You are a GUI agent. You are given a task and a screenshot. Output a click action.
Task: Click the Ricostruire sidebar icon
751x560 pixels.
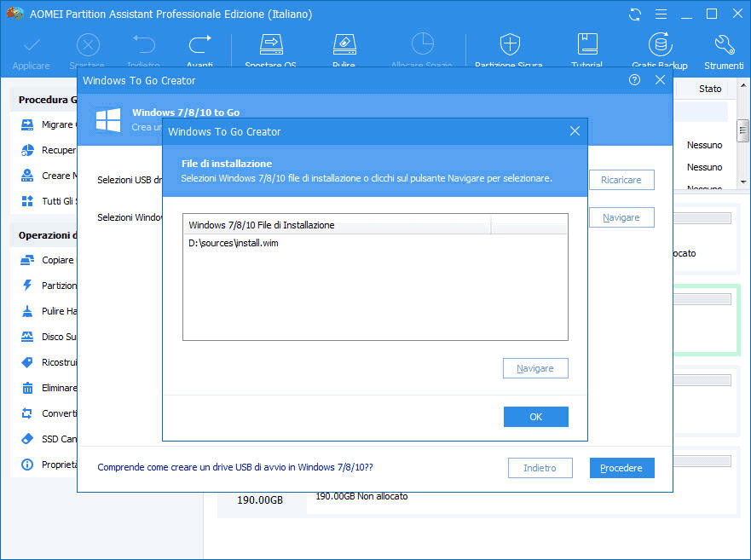coord(27,362)
